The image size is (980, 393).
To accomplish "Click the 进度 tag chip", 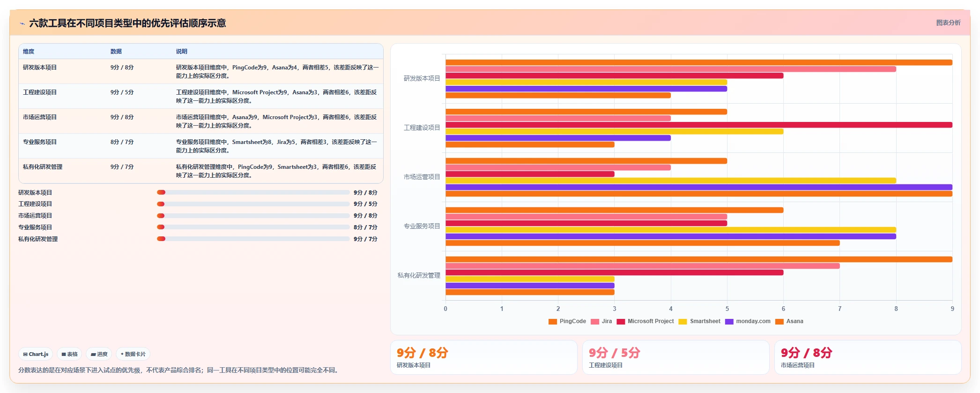I will (99, 354).
